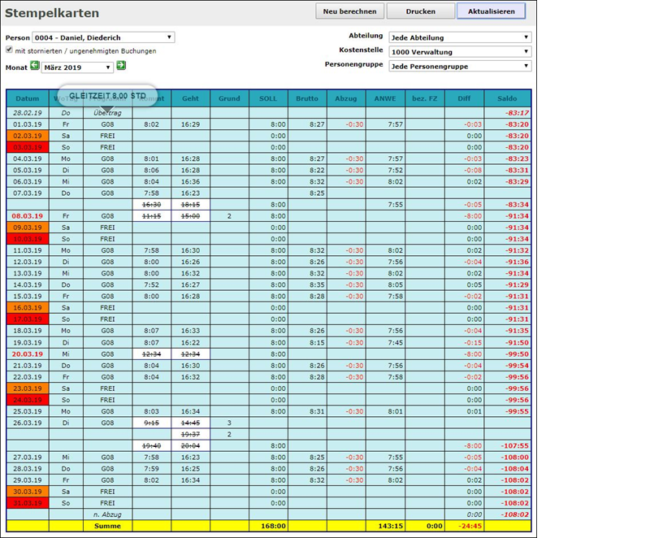
Task: Click the 168:00 SOLL total
Action: pyautogui.click(x=273, y=526)
